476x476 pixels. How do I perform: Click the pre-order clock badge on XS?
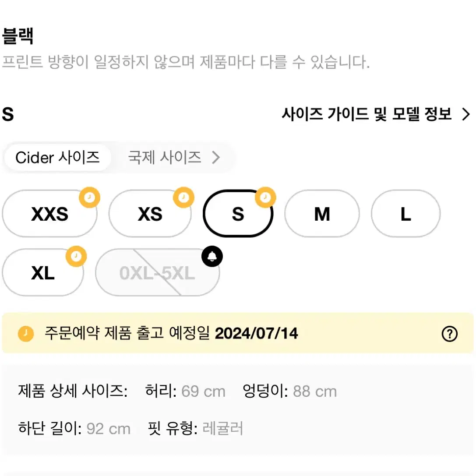click(x=183, y=197)
